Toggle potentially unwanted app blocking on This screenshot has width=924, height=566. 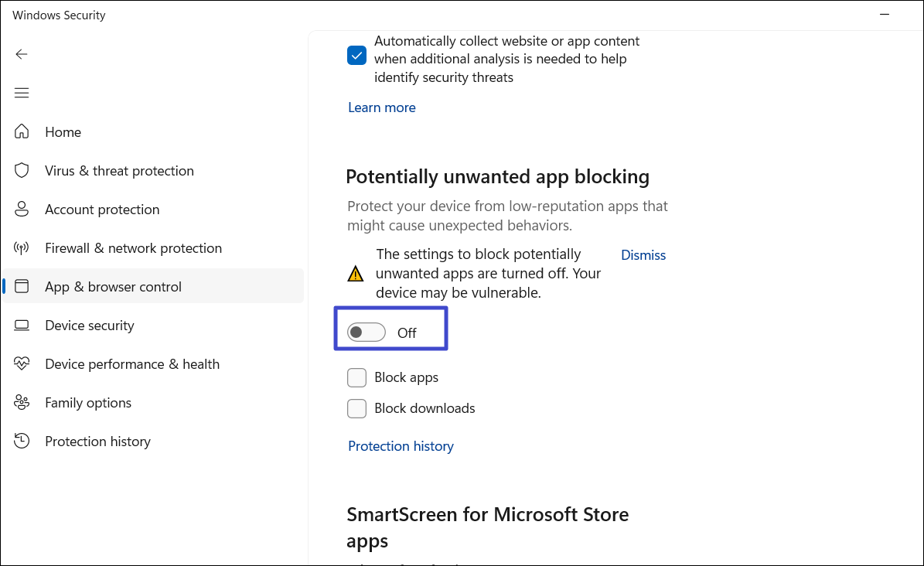367,332
